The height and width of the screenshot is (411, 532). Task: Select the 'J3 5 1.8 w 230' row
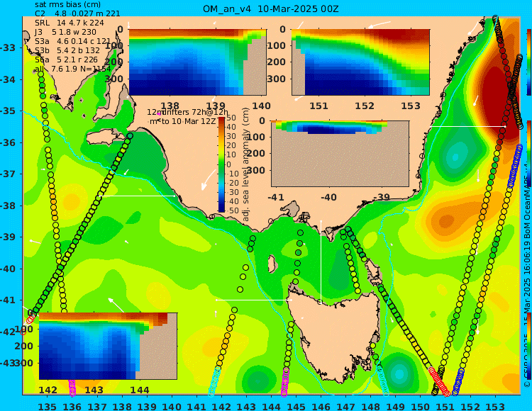[x=65, y=32]
